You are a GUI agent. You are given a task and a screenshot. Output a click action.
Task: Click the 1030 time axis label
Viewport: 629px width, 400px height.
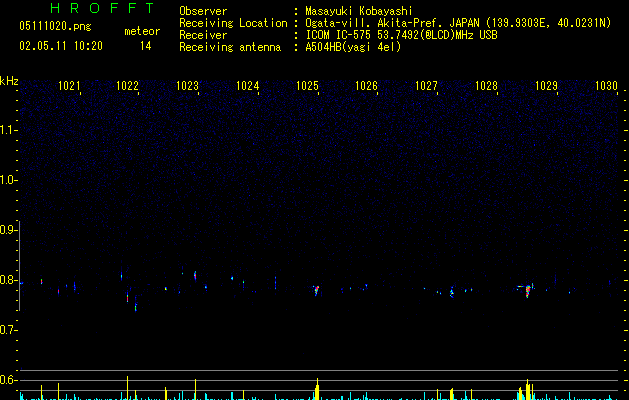coord(606,86)
